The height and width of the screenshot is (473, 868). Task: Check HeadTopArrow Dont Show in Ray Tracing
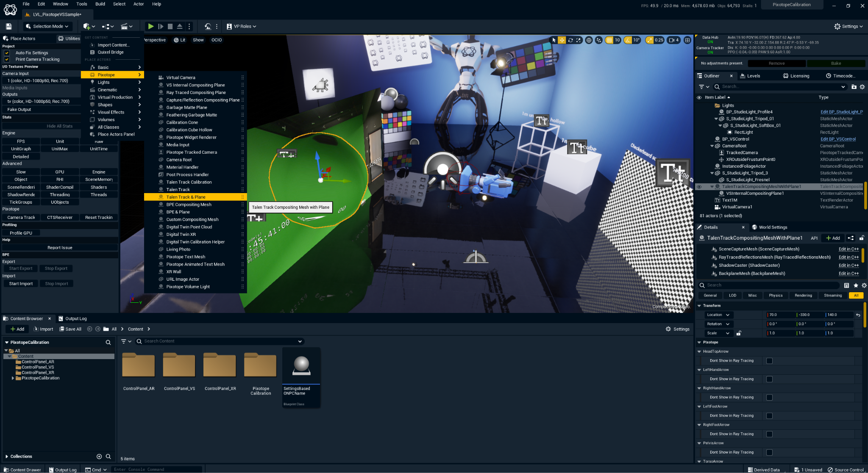769,361
